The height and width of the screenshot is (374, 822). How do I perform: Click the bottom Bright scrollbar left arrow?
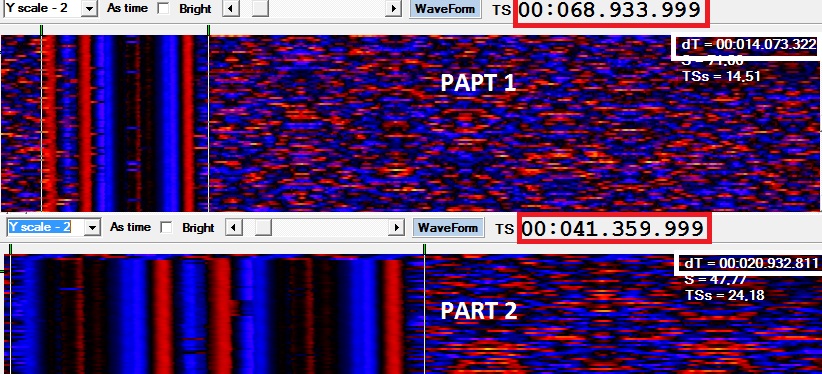[234, 228]
